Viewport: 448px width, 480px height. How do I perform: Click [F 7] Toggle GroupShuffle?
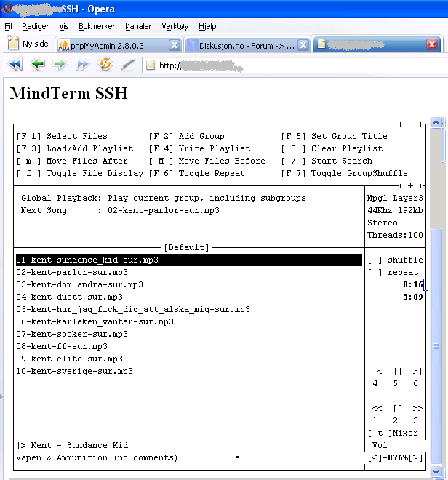click(x=345, y=173)
